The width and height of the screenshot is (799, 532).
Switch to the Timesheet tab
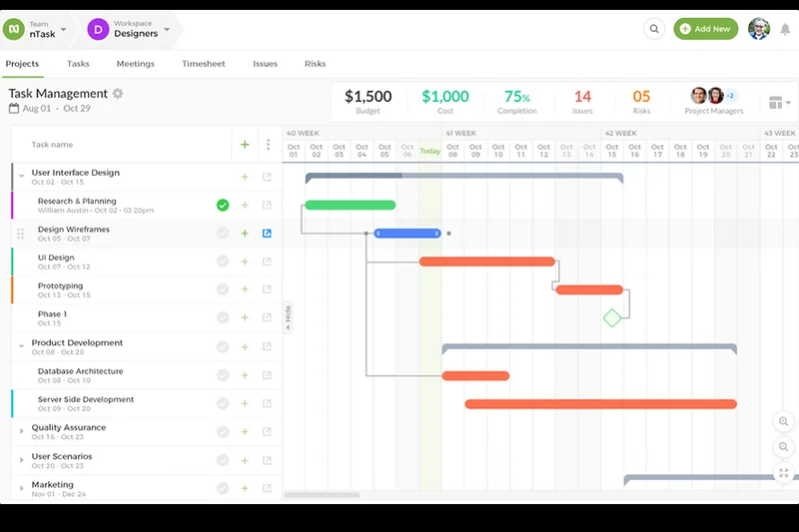point(203,64)
